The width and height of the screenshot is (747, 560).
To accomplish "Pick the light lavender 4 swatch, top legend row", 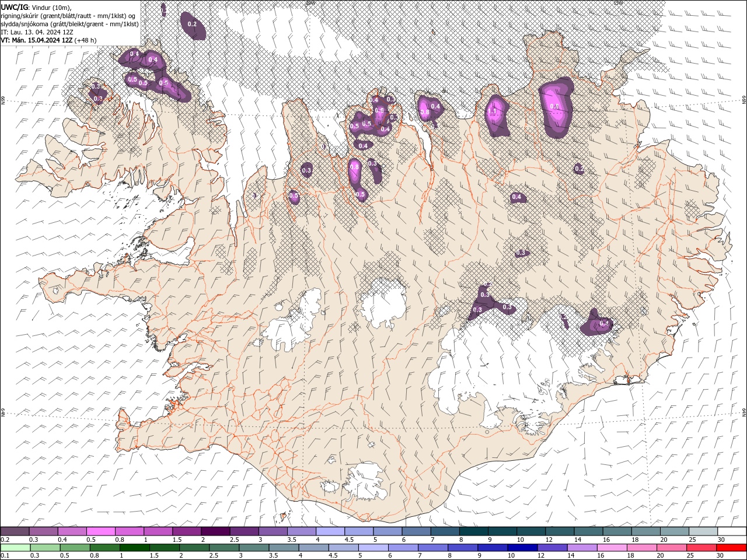I will [330, 531].
